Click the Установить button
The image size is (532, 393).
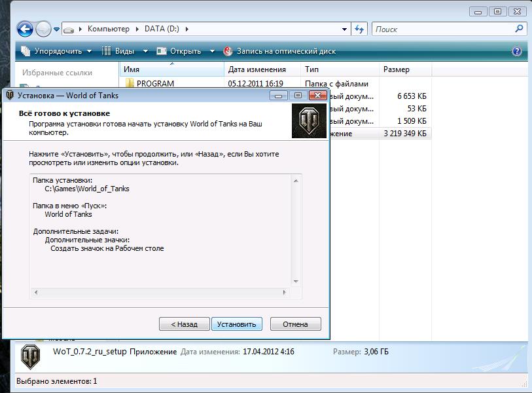point(236,324)
